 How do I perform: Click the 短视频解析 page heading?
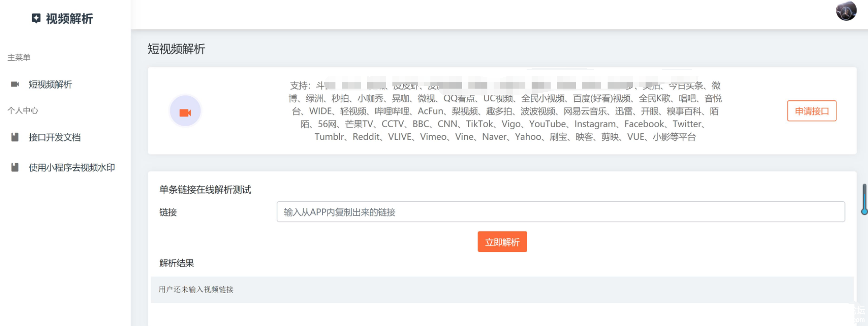click(176, 49)
